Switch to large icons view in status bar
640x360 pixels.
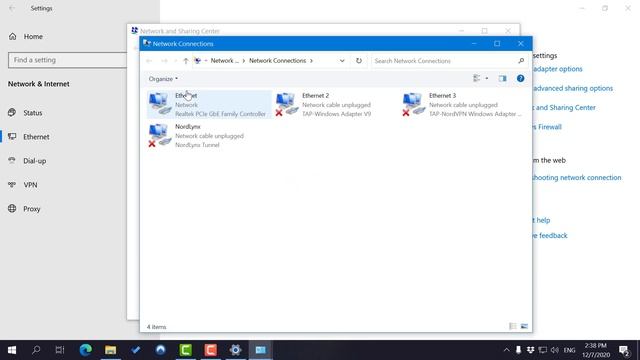[524, 326]
